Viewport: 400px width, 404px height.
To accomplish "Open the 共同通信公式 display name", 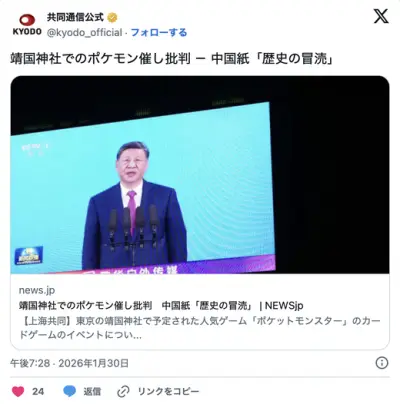I will pos(75,17).
